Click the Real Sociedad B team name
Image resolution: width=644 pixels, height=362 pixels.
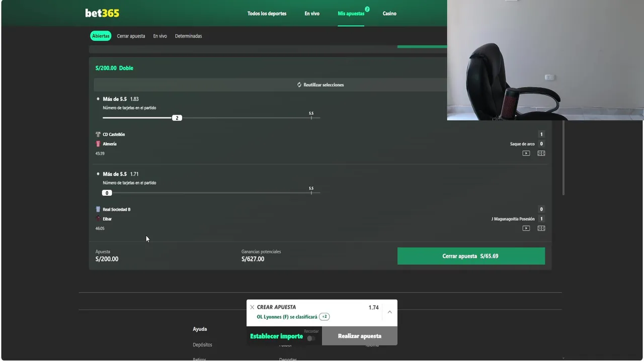click(117, 209)
